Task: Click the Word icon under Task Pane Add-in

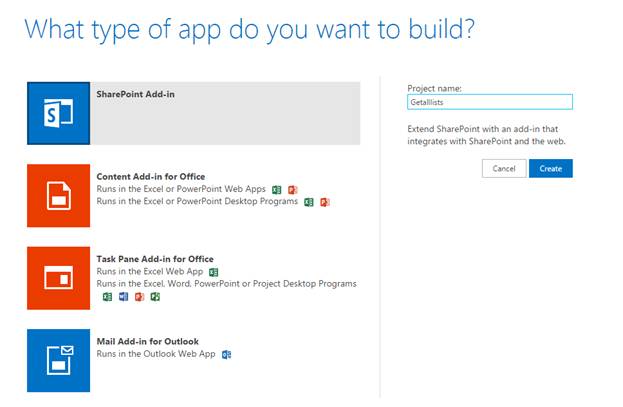Action: click(123, 296)
